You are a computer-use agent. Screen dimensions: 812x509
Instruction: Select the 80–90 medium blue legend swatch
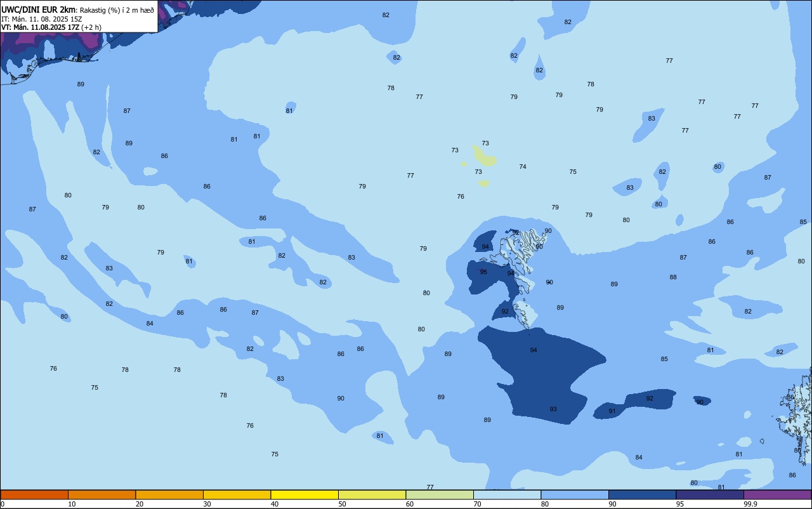click(575, 494)
